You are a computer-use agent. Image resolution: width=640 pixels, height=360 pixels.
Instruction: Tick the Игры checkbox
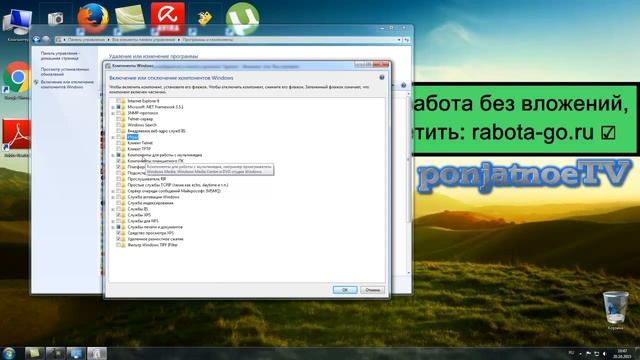click(118, 137)
